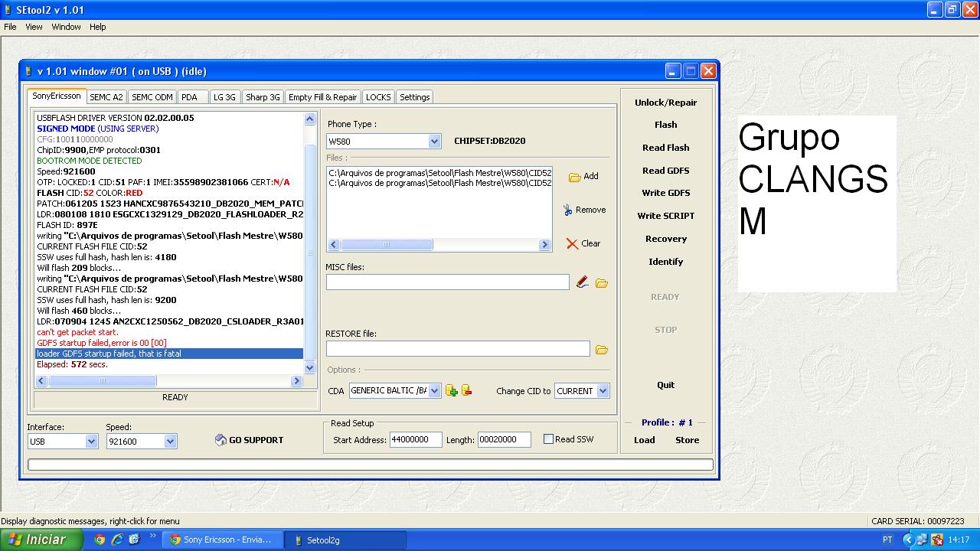Screen dimensions: 980x551
Task: Click the Start Address input field
Action: (416, 439)
